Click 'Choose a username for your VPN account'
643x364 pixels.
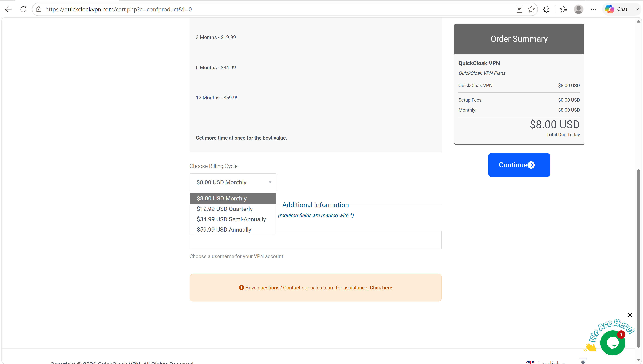click(x=236, y=257)
